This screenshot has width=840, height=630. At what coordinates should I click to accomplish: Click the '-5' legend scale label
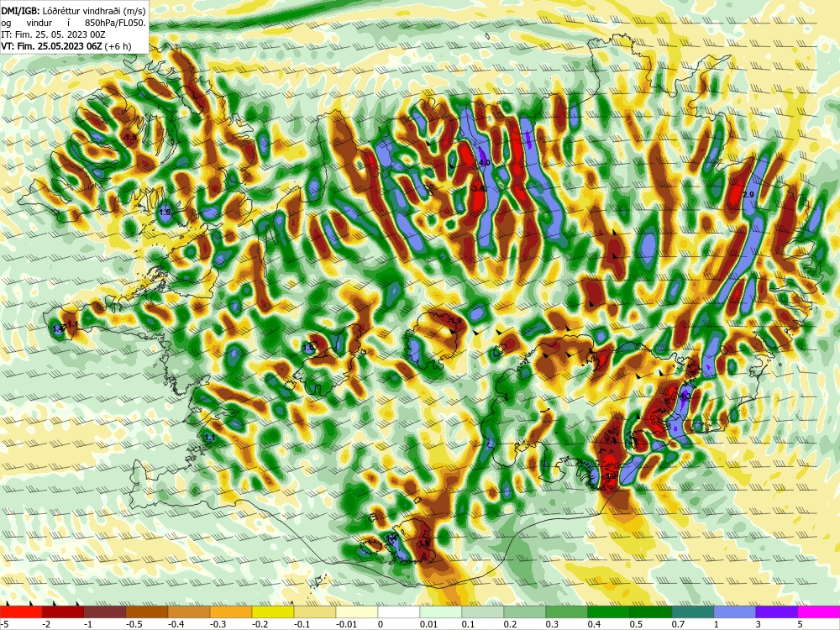coord(4,624)
